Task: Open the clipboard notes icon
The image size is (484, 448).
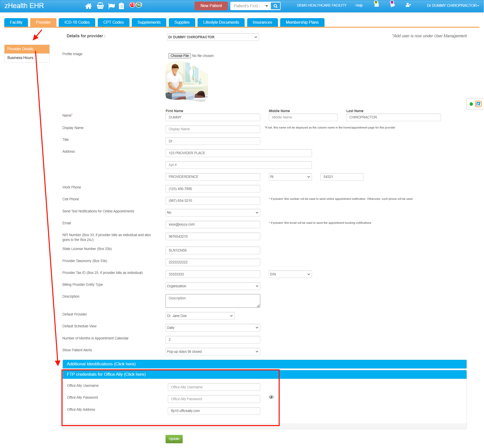Action: coord(121,6)
